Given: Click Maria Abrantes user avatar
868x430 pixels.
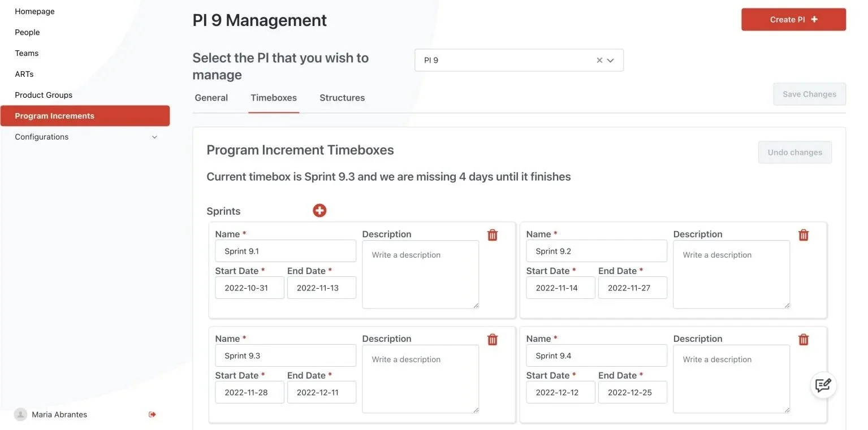Looking at the screenshot, I should click(20, 415).
